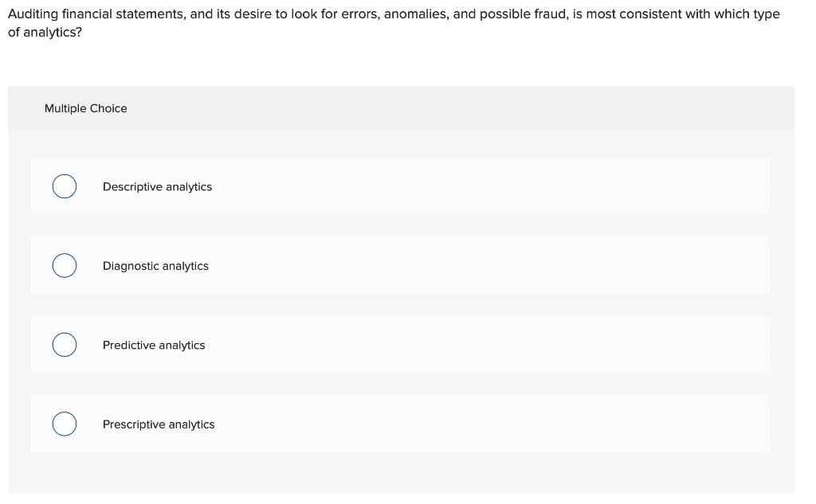Click the Prescriptive analytics label text
Viewport: 816px width, 504px height.
pyautogui.click(x=159, y=424)
